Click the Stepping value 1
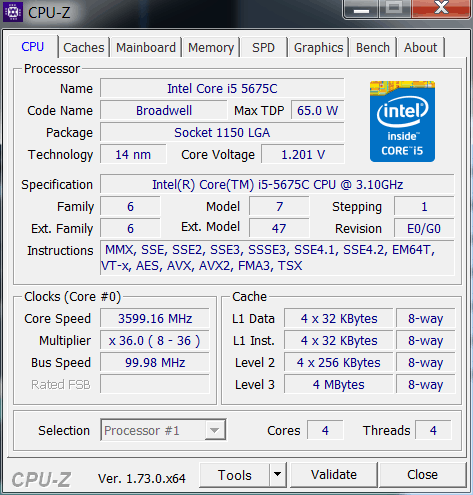 pos(424,207)
